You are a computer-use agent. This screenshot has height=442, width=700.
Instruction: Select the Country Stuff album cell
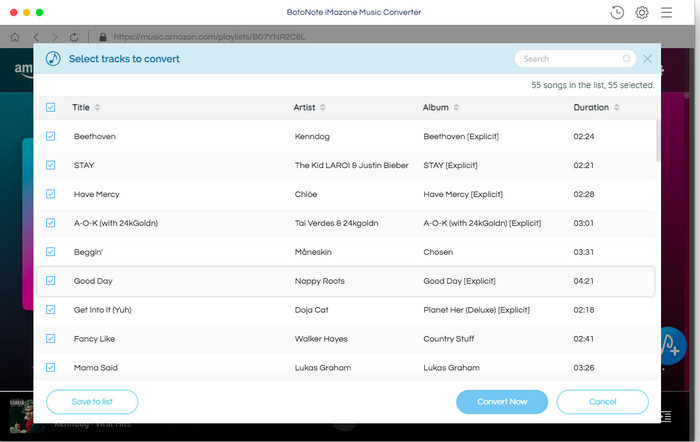point(449,338)
